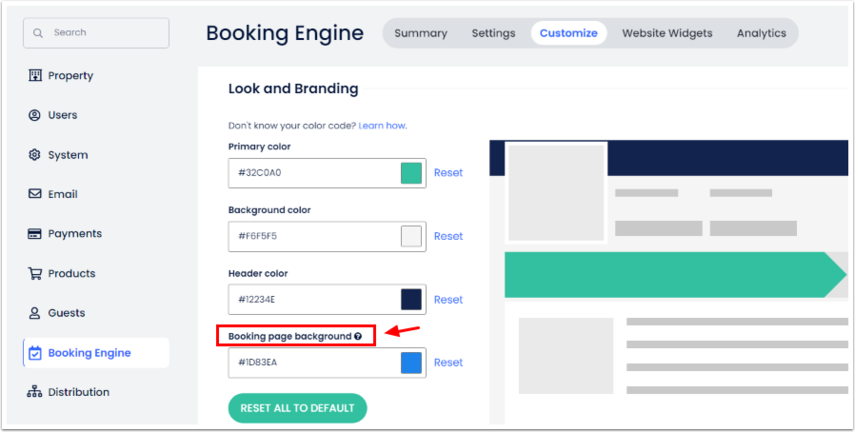Screen dimensions: 855x432
Task: Open the green Primary color swatch
Action: point(411,173)
